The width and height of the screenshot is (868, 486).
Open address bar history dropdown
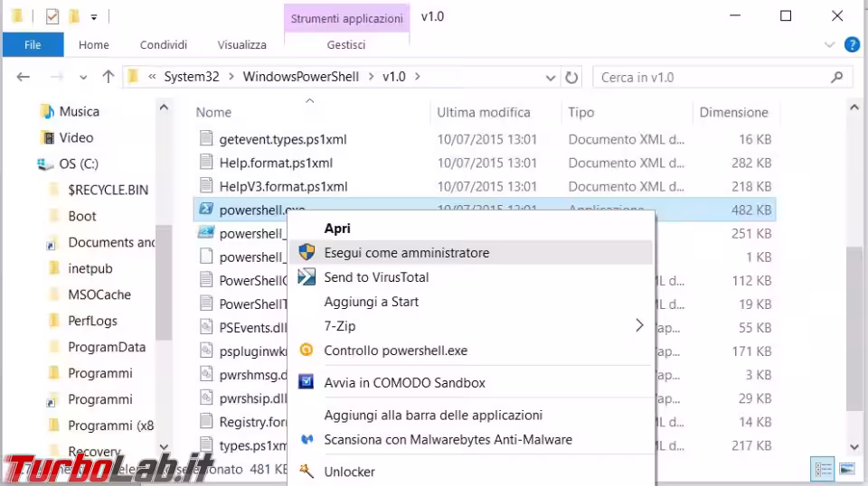551,78
